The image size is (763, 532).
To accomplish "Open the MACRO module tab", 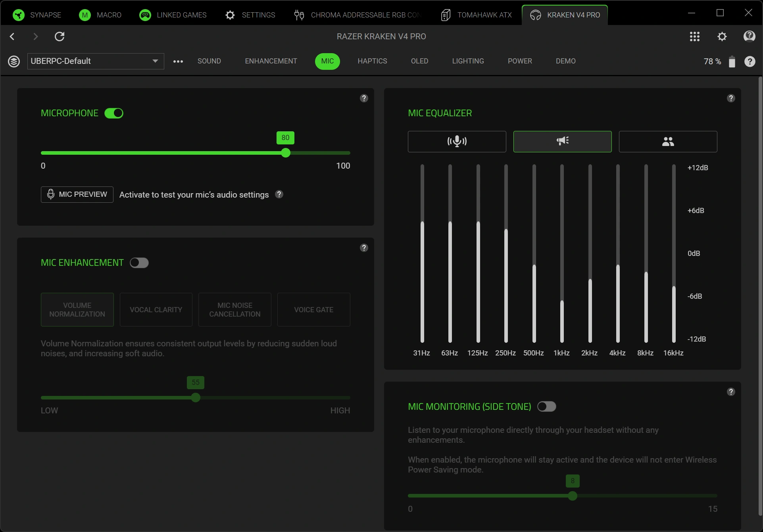I will pos(100,15).
